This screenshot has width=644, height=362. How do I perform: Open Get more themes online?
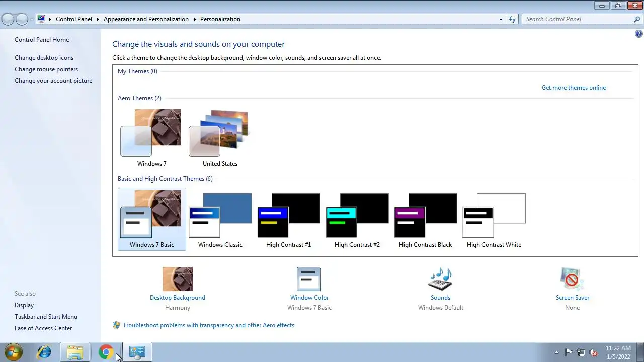tap(574, 88)
